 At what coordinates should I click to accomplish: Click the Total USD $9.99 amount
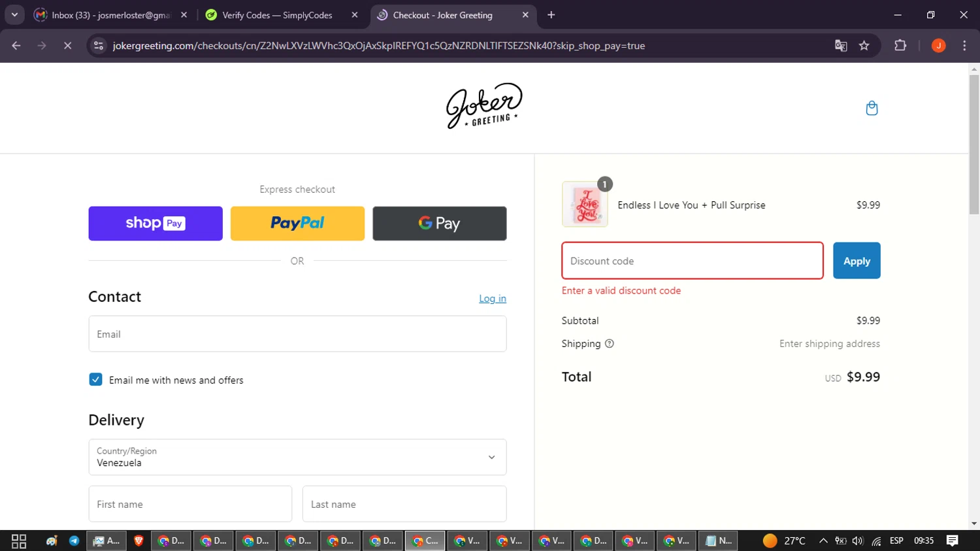pos(853,377)
